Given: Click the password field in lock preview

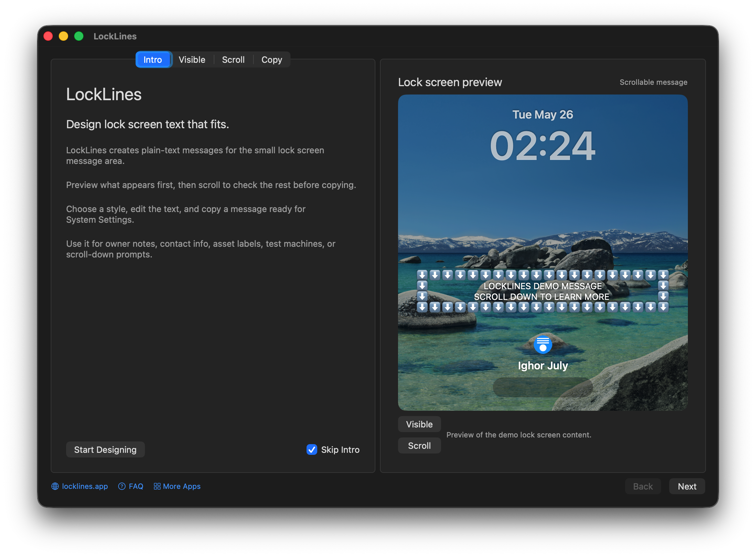Looking at the screenshot, I should coord(543,387).
